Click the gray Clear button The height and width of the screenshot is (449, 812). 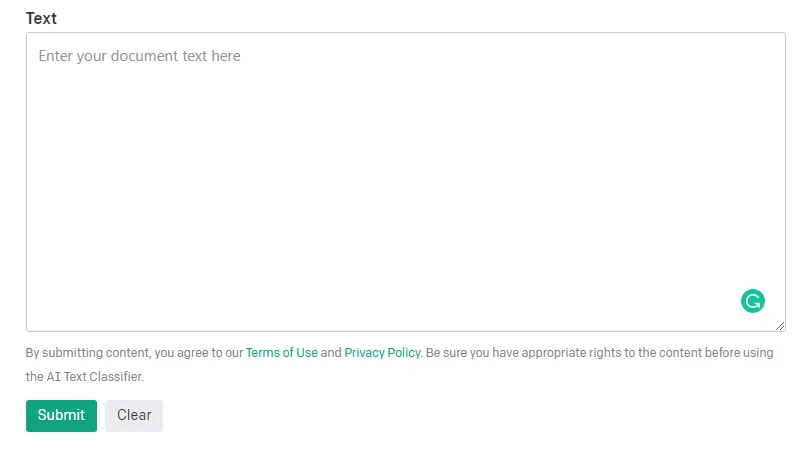point(134,415)
